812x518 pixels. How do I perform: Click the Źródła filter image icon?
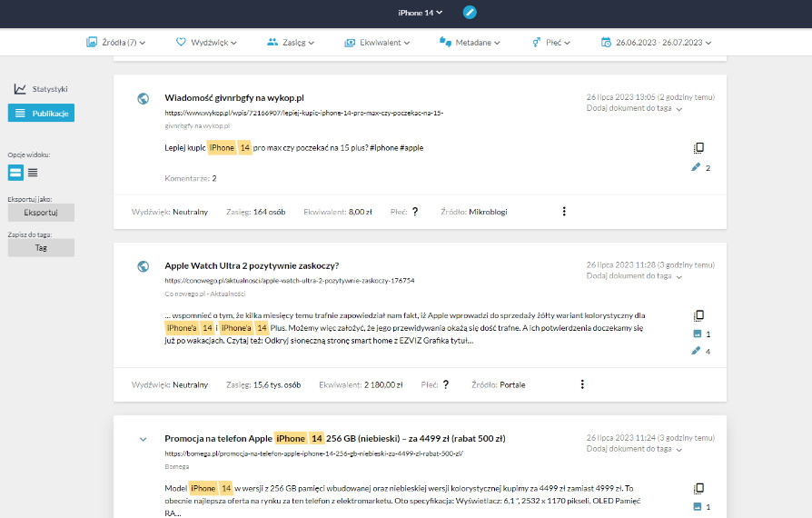point(92,42)
